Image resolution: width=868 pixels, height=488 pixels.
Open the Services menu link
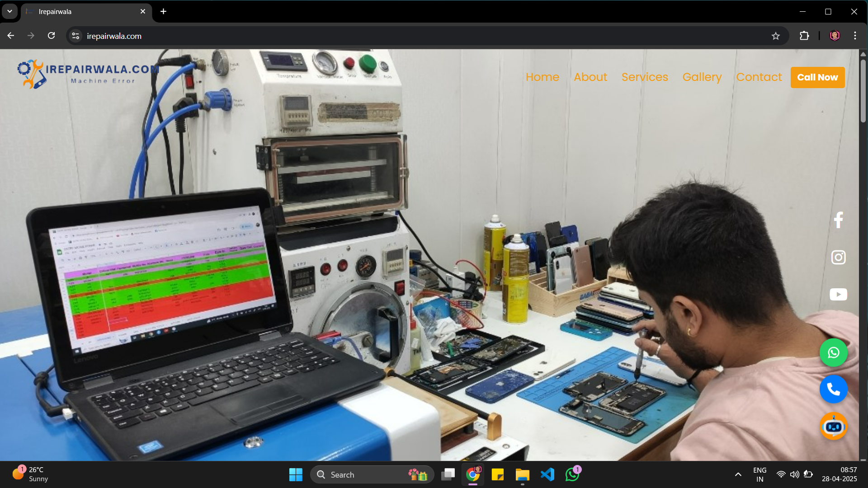[645, 77]
